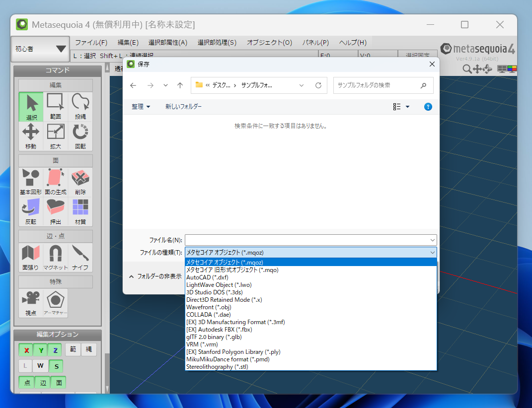The height and width of the screenshot is (408, 532).
Task: Expand the address bar path history dropdown
Action: pyautogui.click(x=302, y=85)
